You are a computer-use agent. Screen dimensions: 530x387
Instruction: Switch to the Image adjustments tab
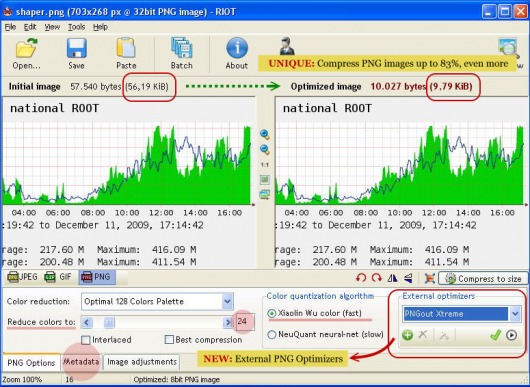[x=142, y=362]
